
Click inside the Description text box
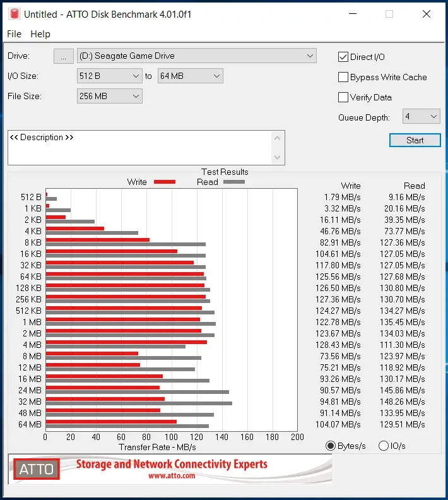(x=140, y=148)
